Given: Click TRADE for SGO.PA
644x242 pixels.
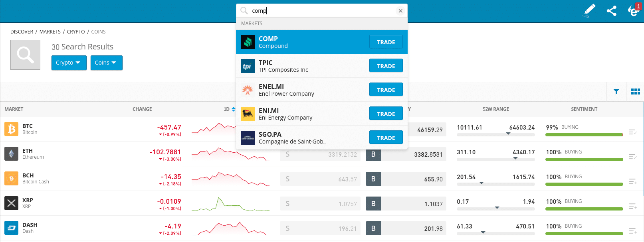Looking at the screenshot, I should point(386,138).
